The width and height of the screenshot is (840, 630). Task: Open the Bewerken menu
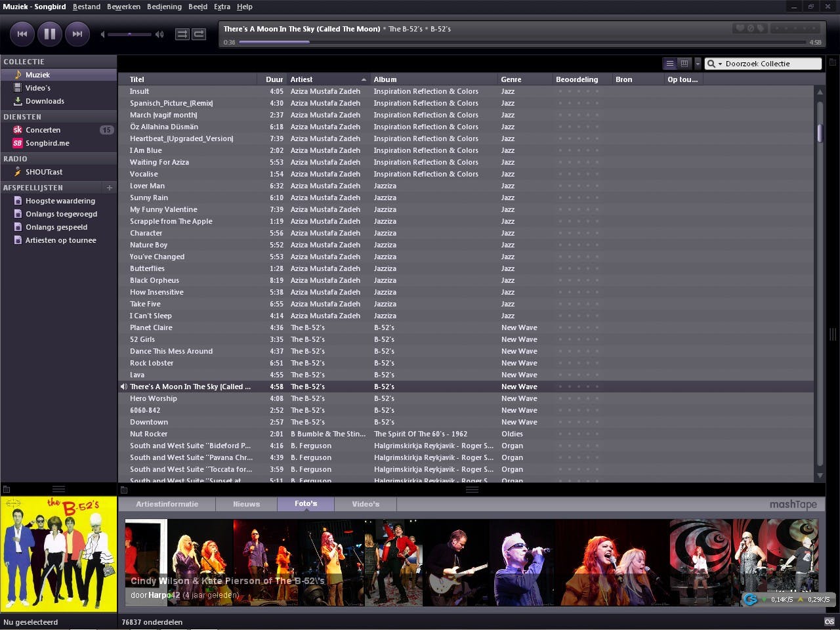[x=123, y=7]
